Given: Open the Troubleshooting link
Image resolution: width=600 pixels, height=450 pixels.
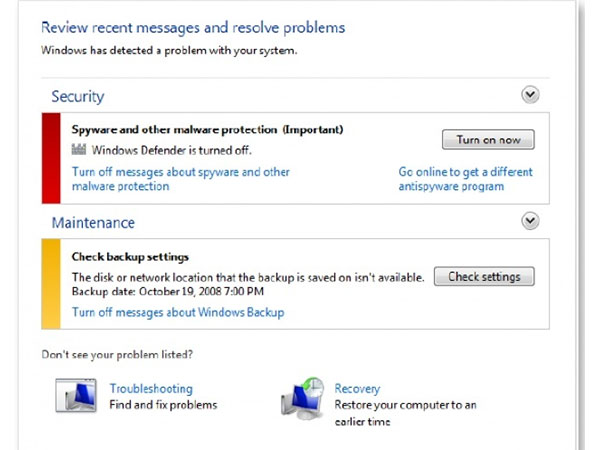Looking at the screenshot, I should [x=151, y=388].
